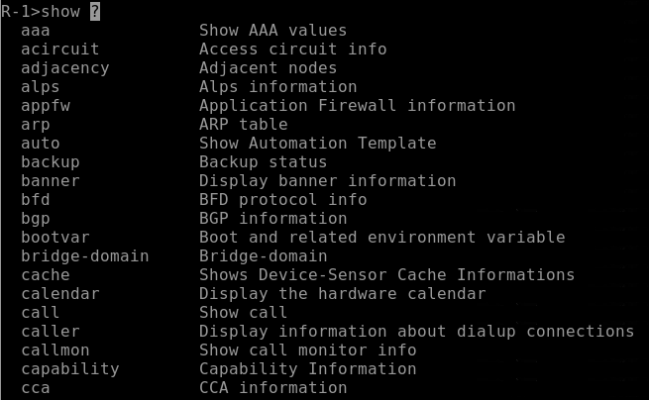The height and width of the screenshot is (400, 649).
Task: Select the auto command keyword
Action: coord(41,144)
